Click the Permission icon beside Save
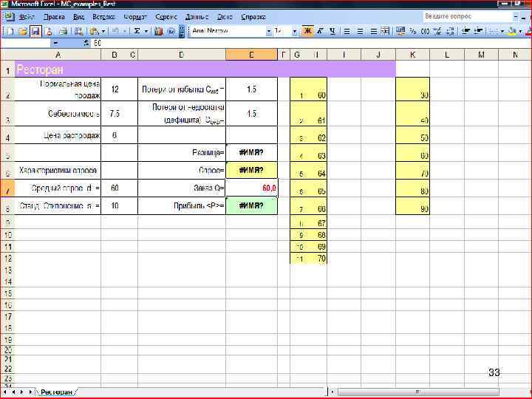532x399 pixels. 50,31
